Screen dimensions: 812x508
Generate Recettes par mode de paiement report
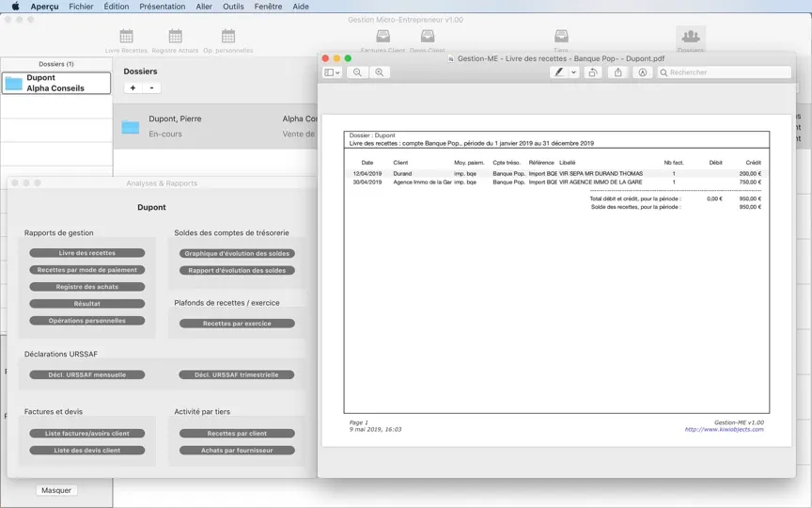[87, 270]
